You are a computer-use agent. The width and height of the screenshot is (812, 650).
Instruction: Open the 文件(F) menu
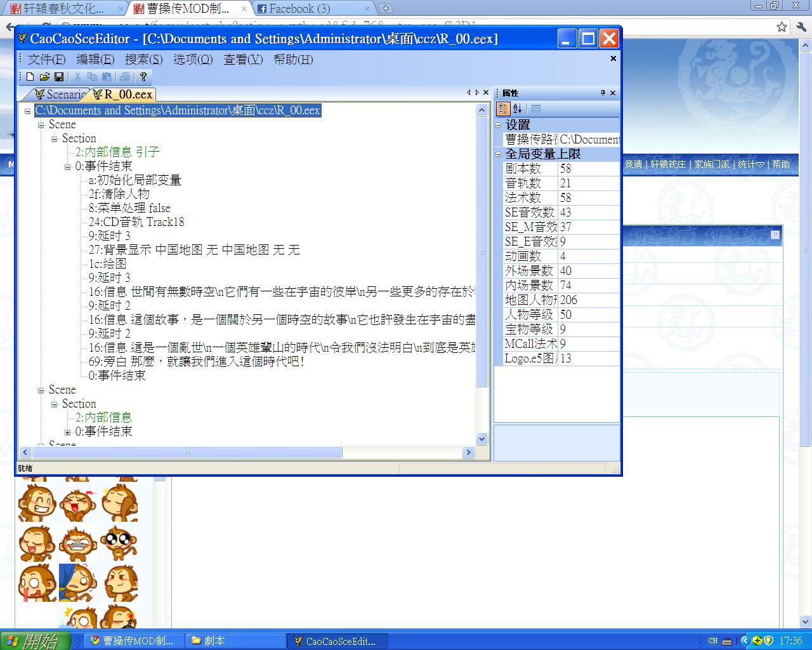pos(46,59)
